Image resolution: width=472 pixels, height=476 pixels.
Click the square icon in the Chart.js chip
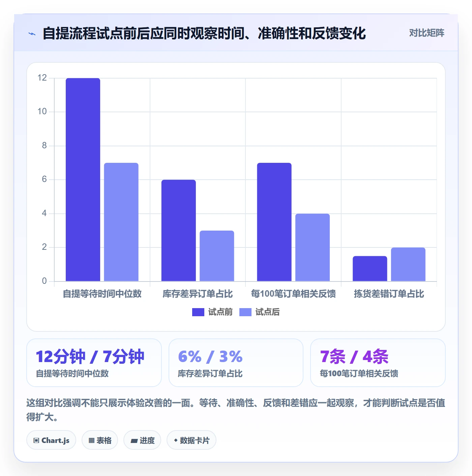pos(36,441)
